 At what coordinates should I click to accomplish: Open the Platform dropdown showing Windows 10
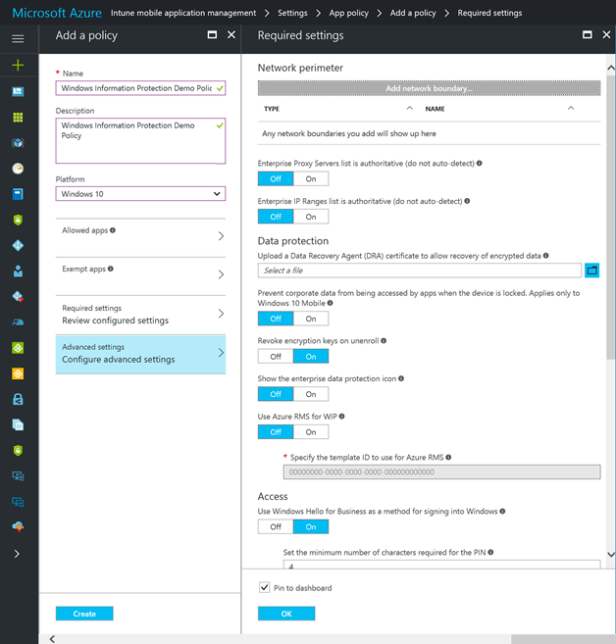pos(140,194)
